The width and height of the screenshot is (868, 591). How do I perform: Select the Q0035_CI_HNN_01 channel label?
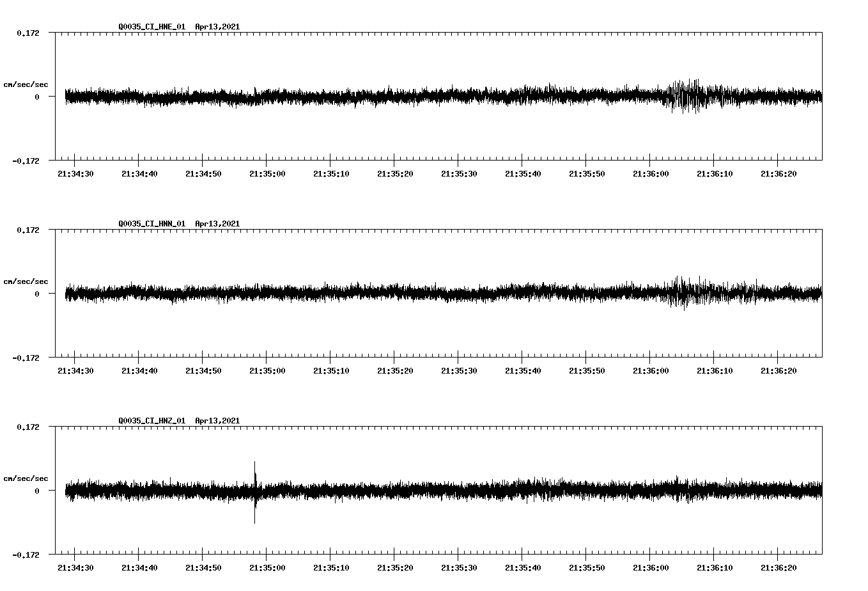coord(150,224)
